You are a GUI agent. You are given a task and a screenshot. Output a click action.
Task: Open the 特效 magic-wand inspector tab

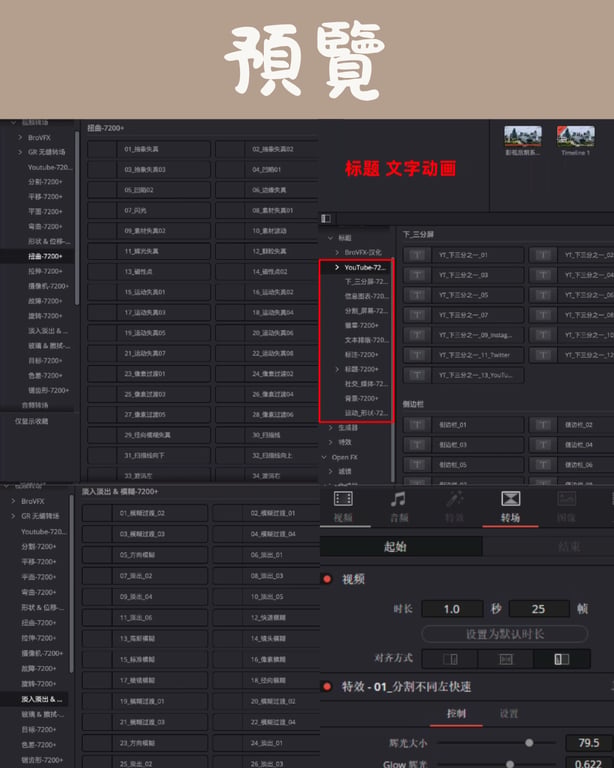click(x=454, y=499)
